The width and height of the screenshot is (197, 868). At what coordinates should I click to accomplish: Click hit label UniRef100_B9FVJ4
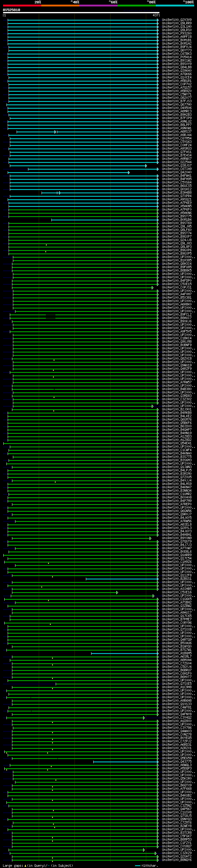(177, 47)
